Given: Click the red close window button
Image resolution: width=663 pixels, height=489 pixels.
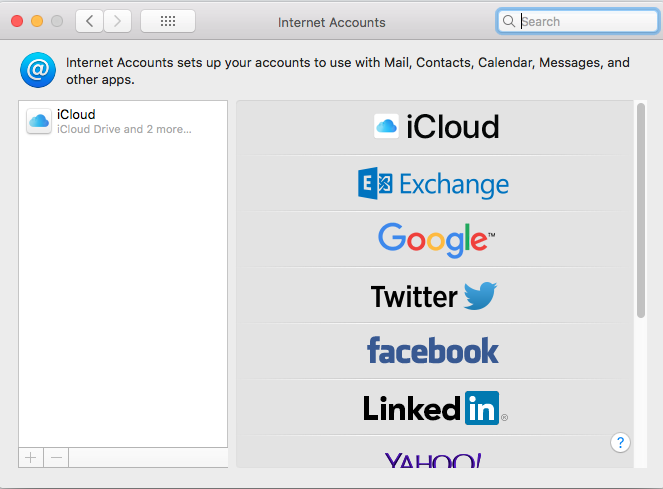Looking at the screenshot, I should [x=17, y=21].
